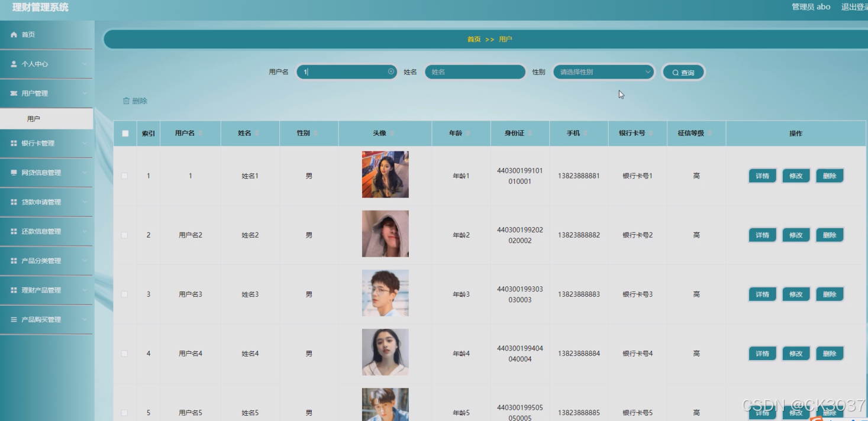Click the grid icon beside 贷款申请管理
Image resolution: width=868 pixels, height=421 pixels.
click(x=14, y=202)
